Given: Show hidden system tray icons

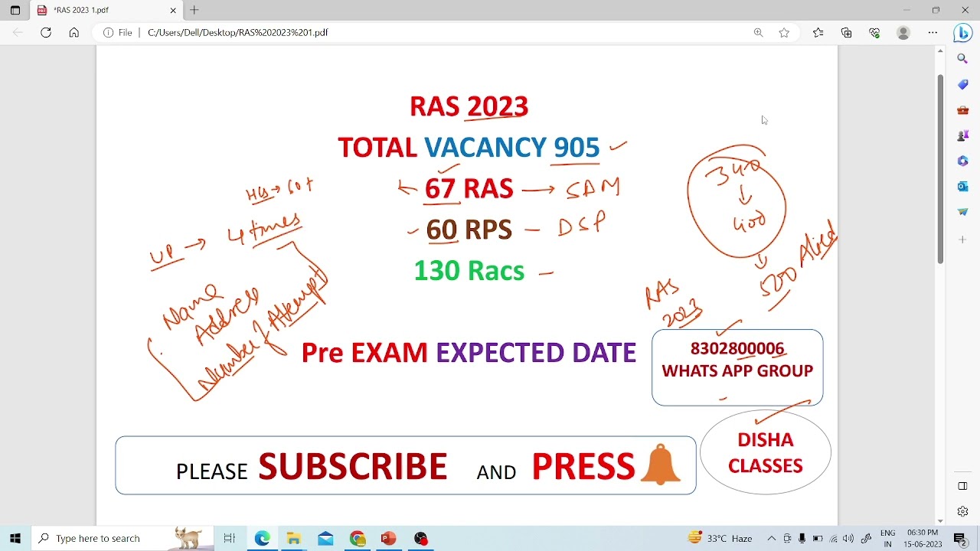Looking at the screenshot, I should [x=772, y=538].
